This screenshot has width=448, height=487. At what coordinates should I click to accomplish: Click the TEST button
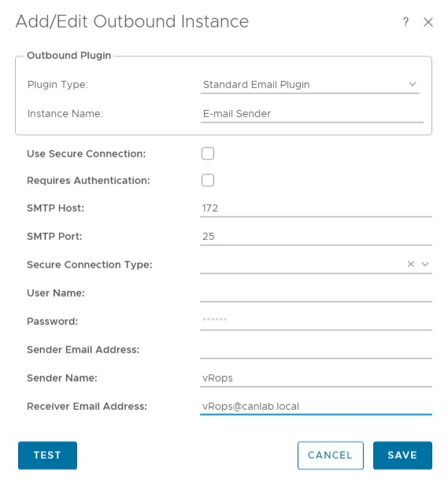(47, 455)
